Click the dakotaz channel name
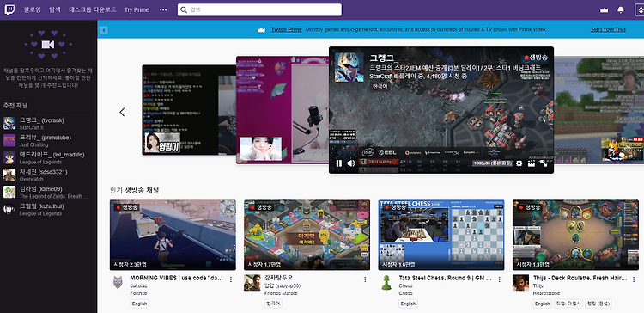 tap(138, 285)
